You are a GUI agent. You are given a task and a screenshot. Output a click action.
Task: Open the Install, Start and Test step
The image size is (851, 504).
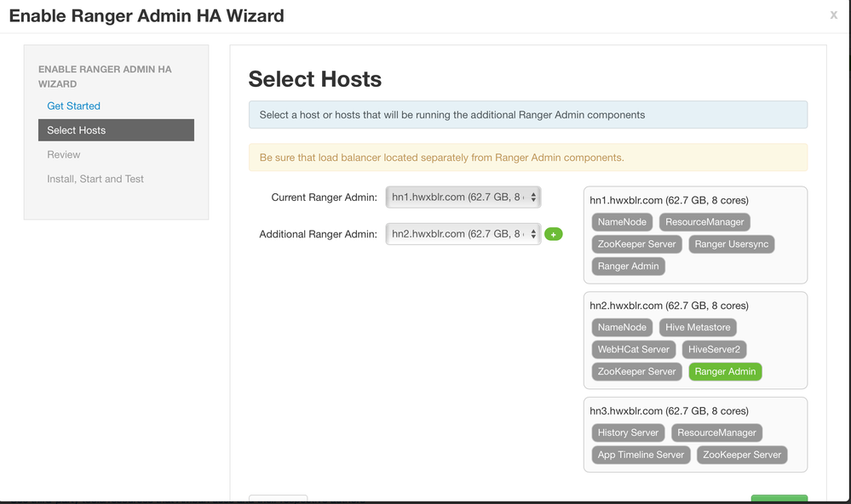tap(95, 179)
